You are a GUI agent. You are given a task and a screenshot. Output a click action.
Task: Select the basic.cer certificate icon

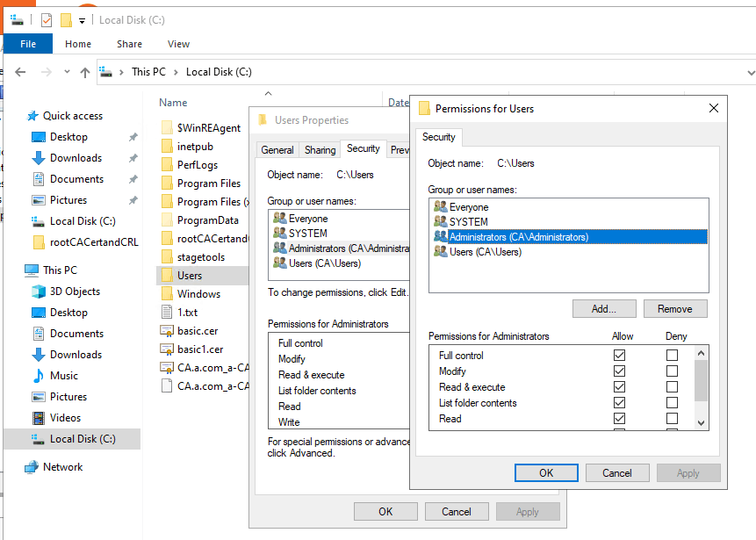pyautogui.click(x=167, y=331)
